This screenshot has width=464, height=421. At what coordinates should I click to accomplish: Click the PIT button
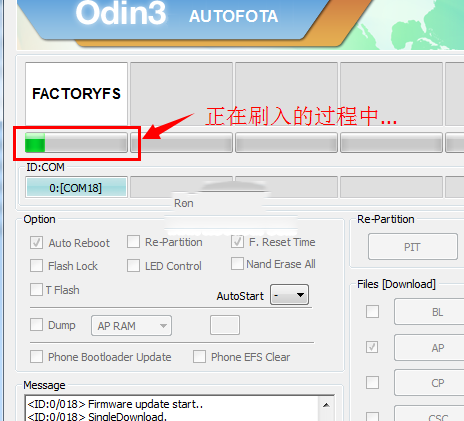coord(413,247)
